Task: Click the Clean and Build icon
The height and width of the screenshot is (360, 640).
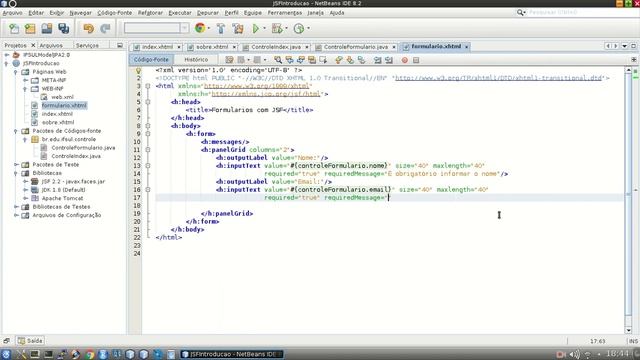Action: (x=238, y=29)
